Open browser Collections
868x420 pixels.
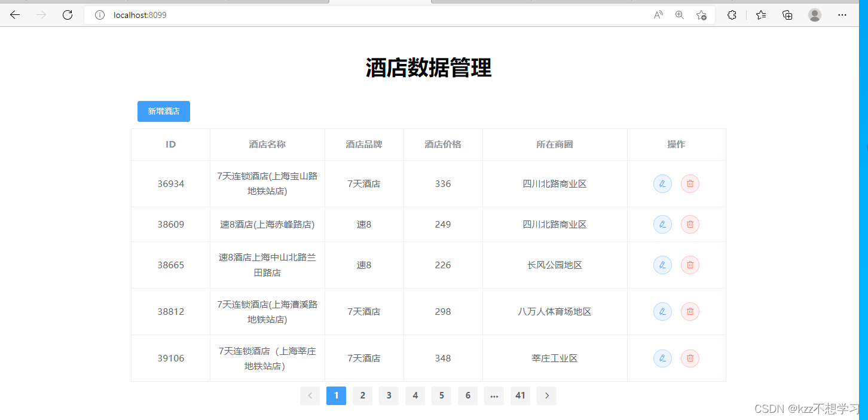click(x=788, y=15)
